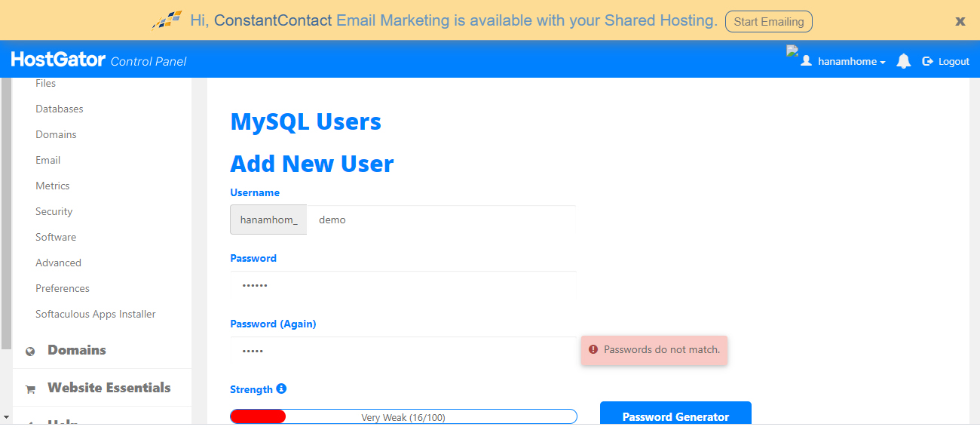The width and height of the screenshot is (980, 430).
Task: Click the ConstantContact logo icon in banner
Action: [167, 20]
